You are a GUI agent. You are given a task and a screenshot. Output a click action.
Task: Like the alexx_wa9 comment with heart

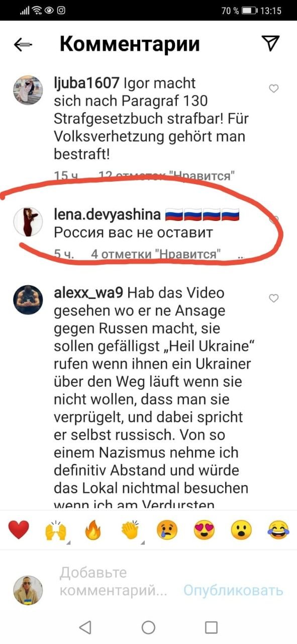[x=274, y=298]
